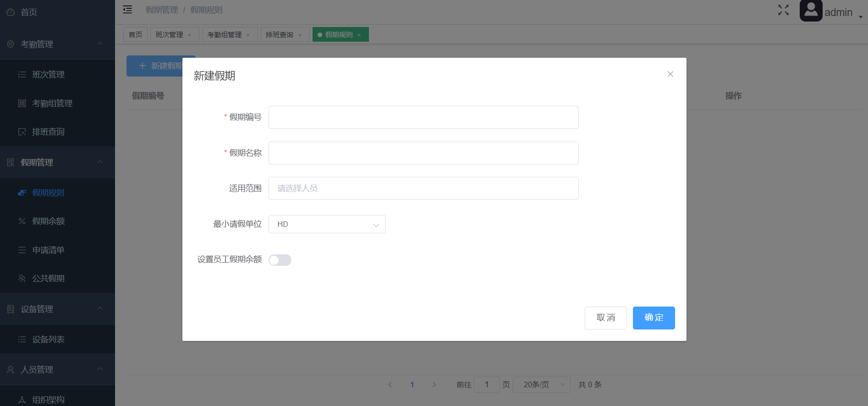Close the 假期规则 tab with its x
The height and width of the screenshot is (406, 868).
pyautogui.click(x=359, y=35)
